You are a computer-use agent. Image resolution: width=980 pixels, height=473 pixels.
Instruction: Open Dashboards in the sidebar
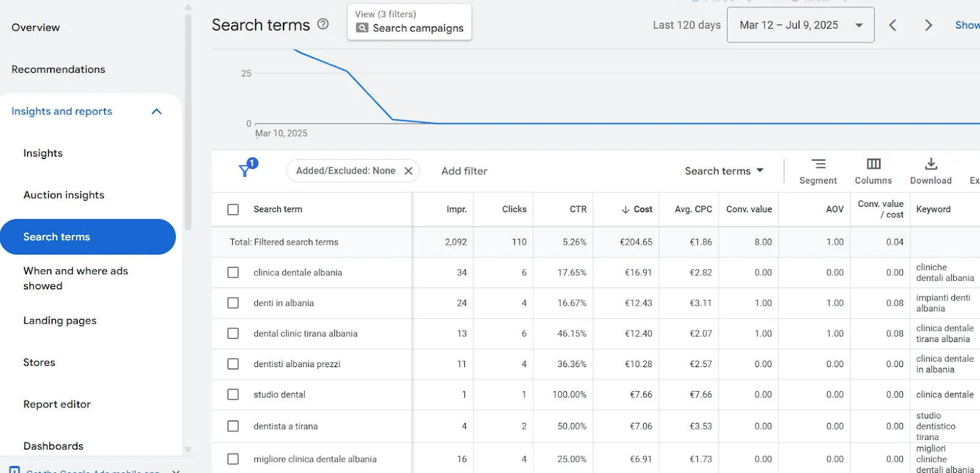(x=53, y=446)
